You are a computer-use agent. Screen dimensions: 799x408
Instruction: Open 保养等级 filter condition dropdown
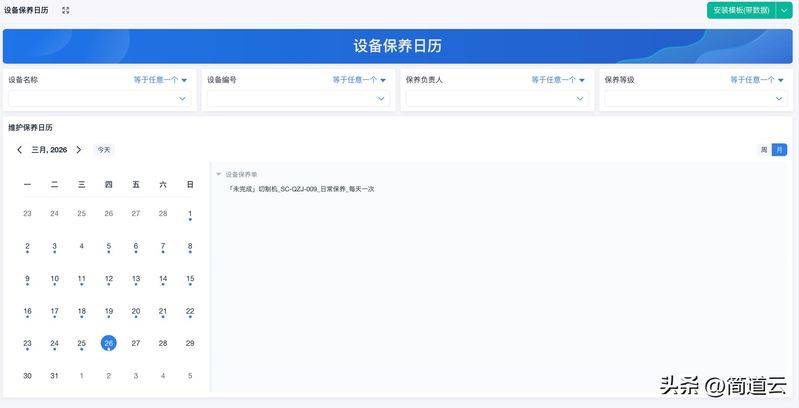(x=757, y=80)
